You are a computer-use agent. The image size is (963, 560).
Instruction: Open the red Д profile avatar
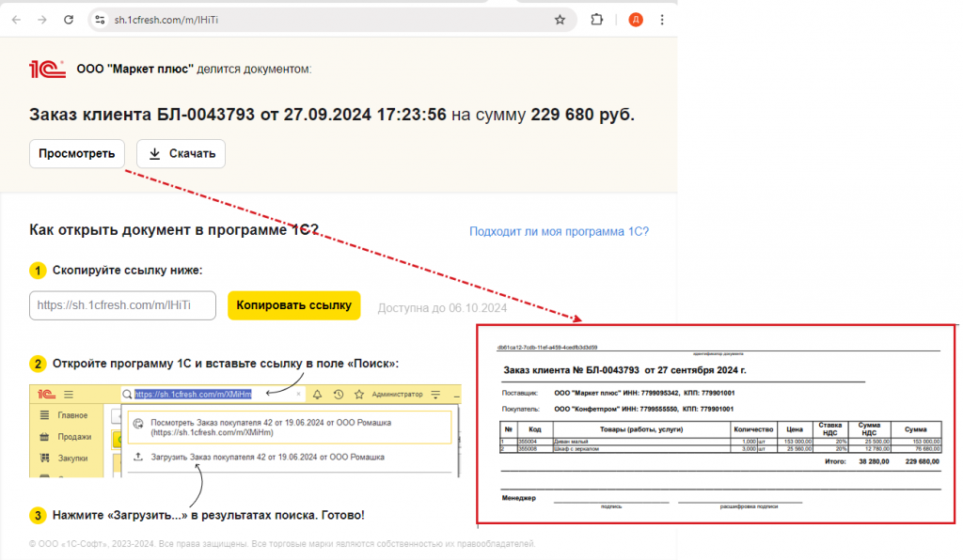(636, 20)
